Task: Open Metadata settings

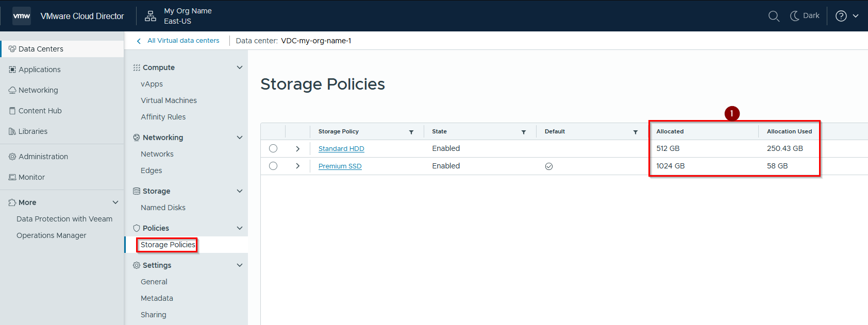Action: [157, 298]
